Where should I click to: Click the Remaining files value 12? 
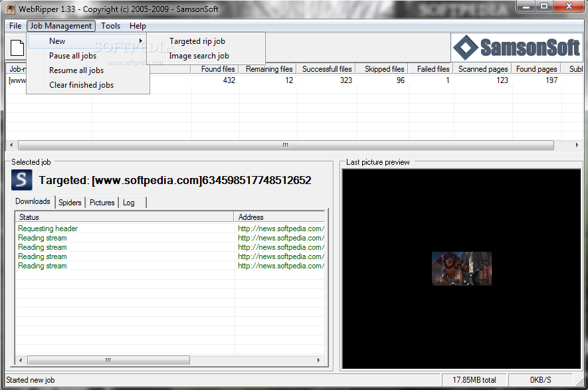tap(289, 80)
